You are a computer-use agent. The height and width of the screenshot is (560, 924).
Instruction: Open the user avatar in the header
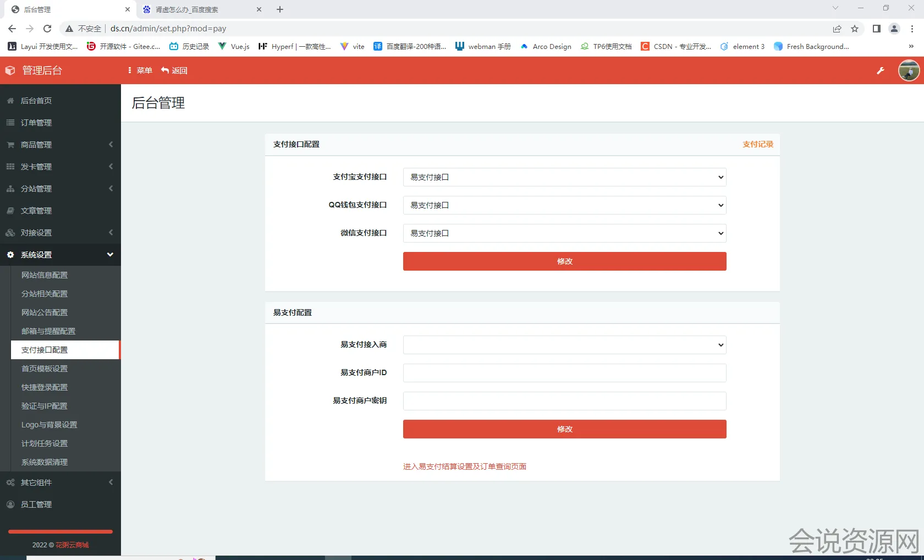(909, 70)
